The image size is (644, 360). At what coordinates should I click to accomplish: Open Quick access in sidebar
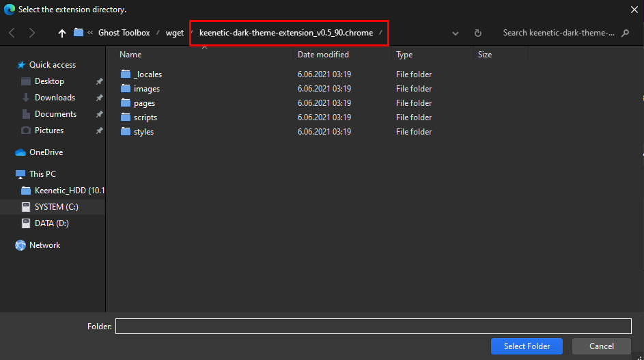(x=53, y=65)
